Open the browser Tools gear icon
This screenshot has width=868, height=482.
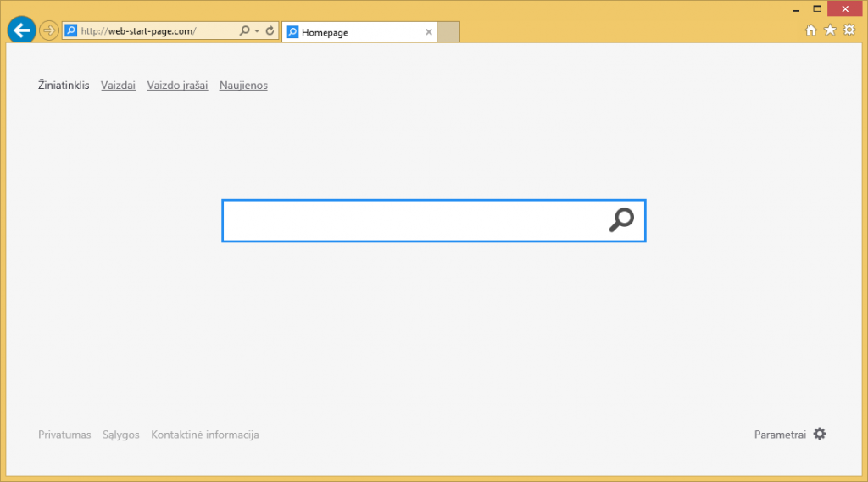pos(849,30)
